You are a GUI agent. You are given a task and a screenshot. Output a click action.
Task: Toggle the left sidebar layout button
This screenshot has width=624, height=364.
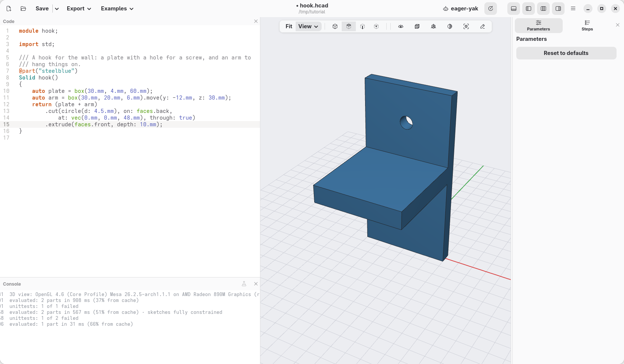[529, 9]
